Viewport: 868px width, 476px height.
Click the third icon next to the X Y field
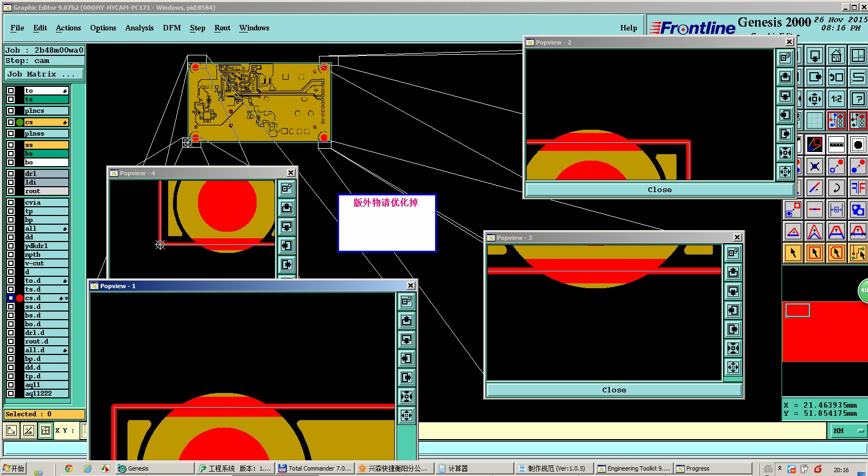click(46, 430)
